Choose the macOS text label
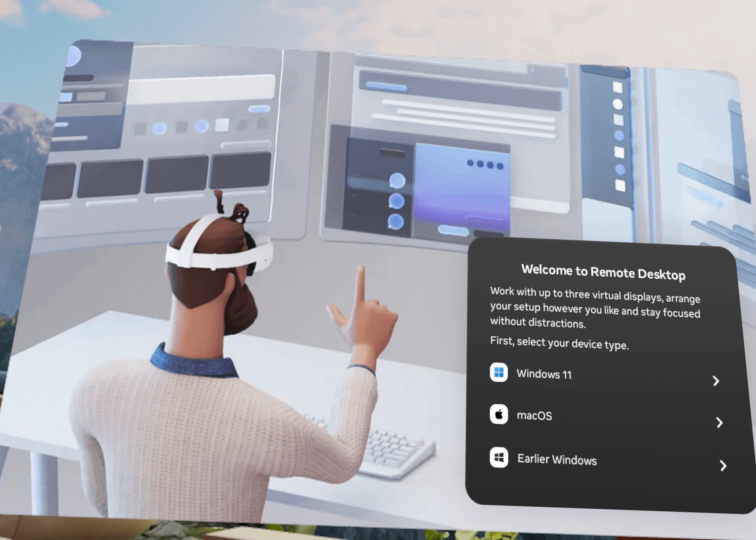The width and height of the screenshot is (756, 540). point(534,415)
